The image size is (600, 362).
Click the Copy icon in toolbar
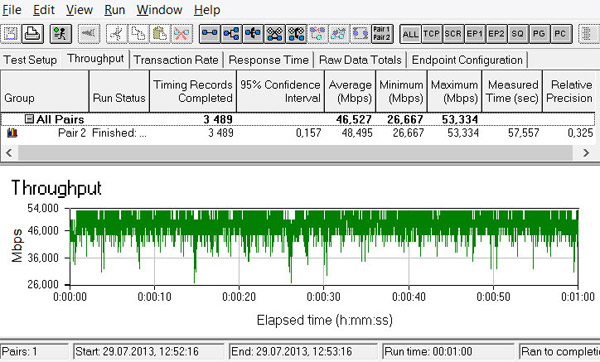point(138,34)
